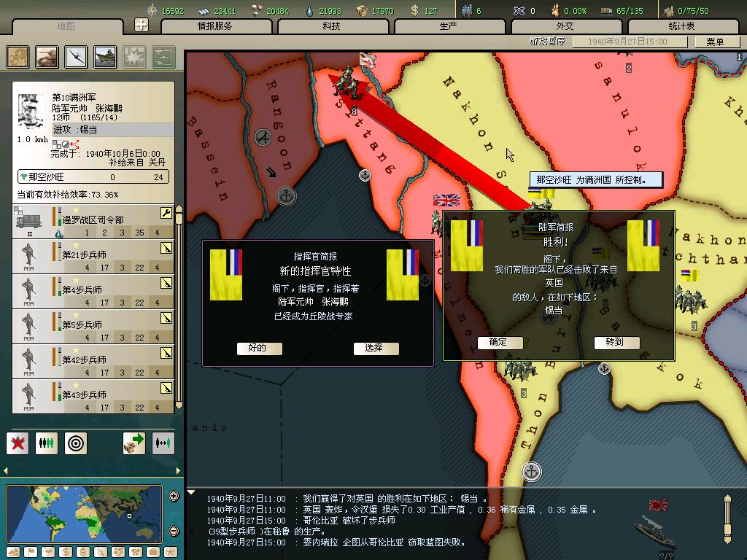Click the lightning energy resource icon in top bar
747x560 pixels.
click(x=152, y=10)
